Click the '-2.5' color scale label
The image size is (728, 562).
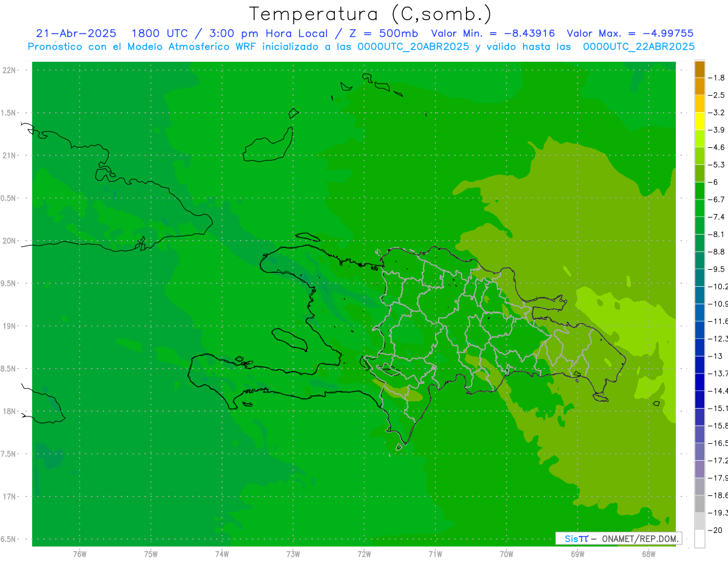[717, 95]
